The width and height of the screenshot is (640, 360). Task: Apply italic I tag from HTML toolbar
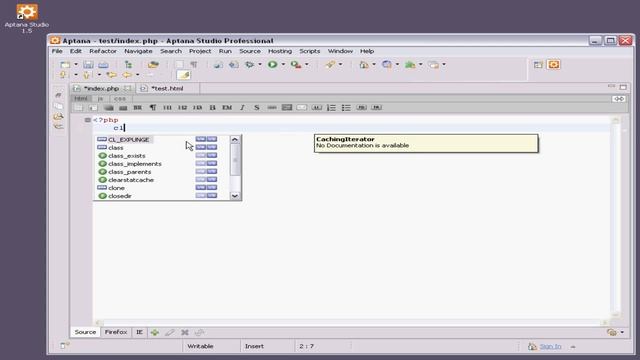pyautogui.click(x=242, y=107)
